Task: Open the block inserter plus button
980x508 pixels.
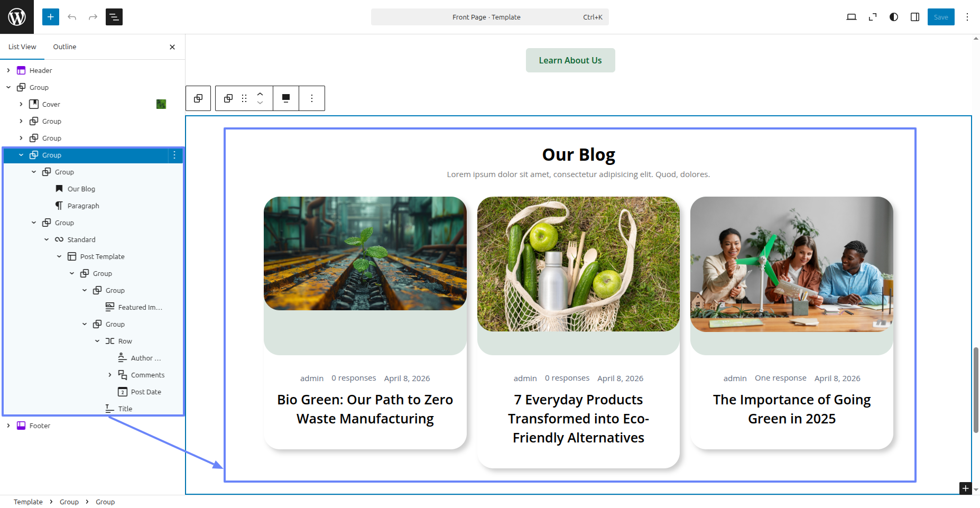Action: pyautogui.click(x=51, y=17)
